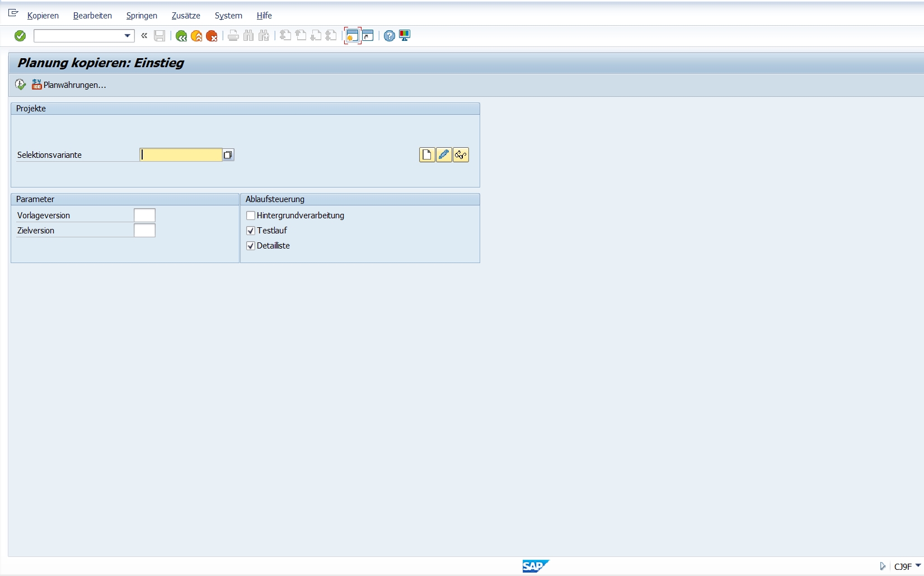Open the Springen menu

142,16
